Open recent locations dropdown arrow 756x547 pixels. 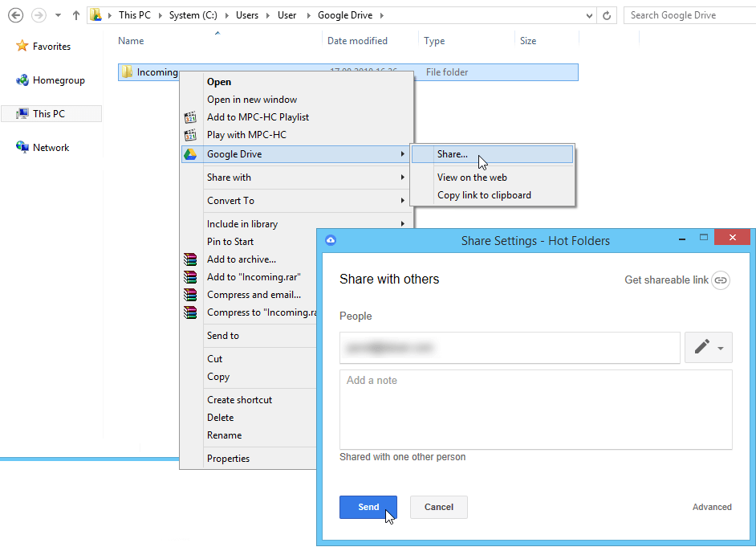point(58,15)
